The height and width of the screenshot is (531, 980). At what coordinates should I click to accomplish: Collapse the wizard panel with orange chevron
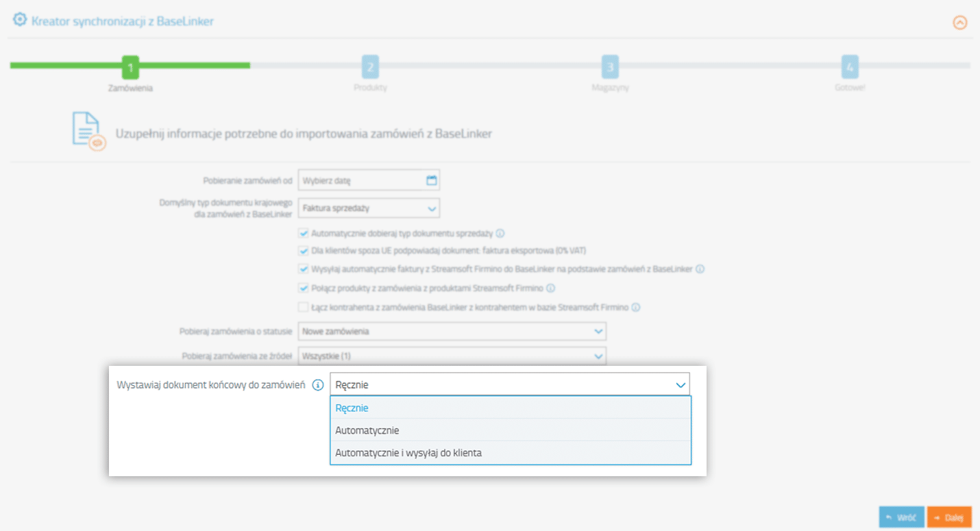960,22
